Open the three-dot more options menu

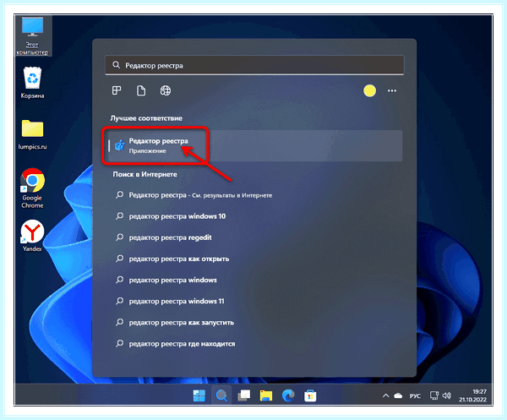pyautogui.click(x=392, y=91)
